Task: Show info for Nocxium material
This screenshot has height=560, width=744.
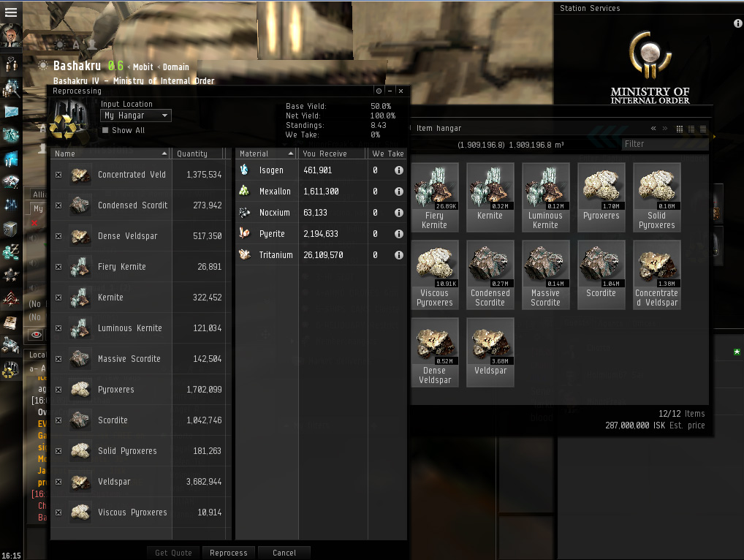Action: click(398, 213)
